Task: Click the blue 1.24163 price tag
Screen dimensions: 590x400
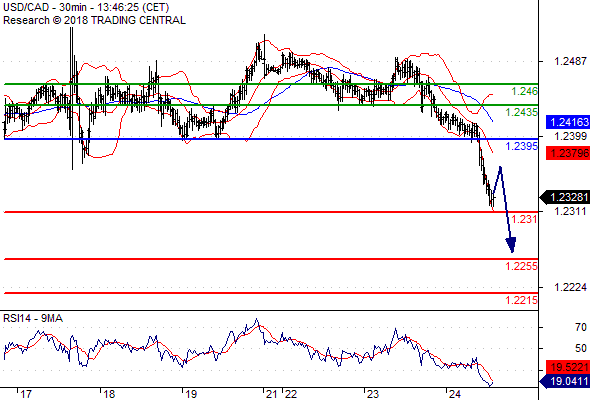Action: [568, 122]
